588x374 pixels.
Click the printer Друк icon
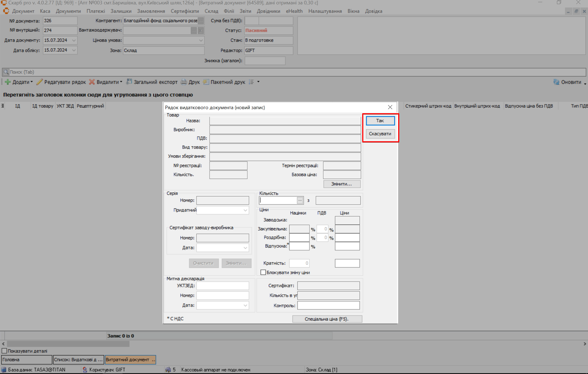point(184,82)
